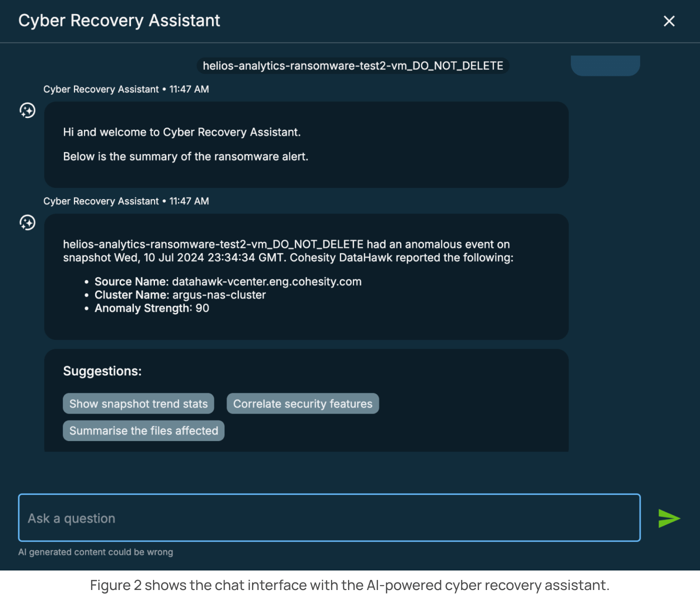Click the Source Name datahawk-vcenter entry

(227, 282)
